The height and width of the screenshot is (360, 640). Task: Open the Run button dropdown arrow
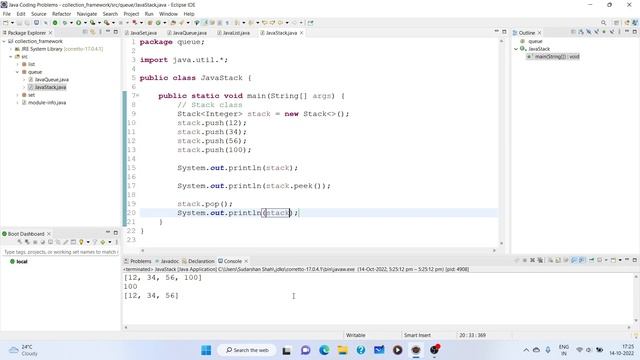coord(85,23)
